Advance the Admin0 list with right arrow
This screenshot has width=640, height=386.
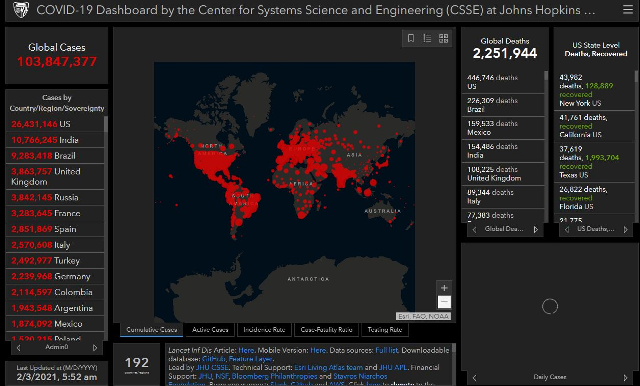[x=95, y=348]
